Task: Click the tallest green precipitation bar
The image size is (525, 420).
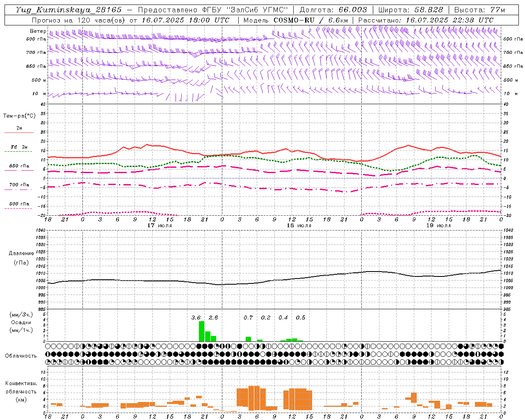Action: coord(201,331)
